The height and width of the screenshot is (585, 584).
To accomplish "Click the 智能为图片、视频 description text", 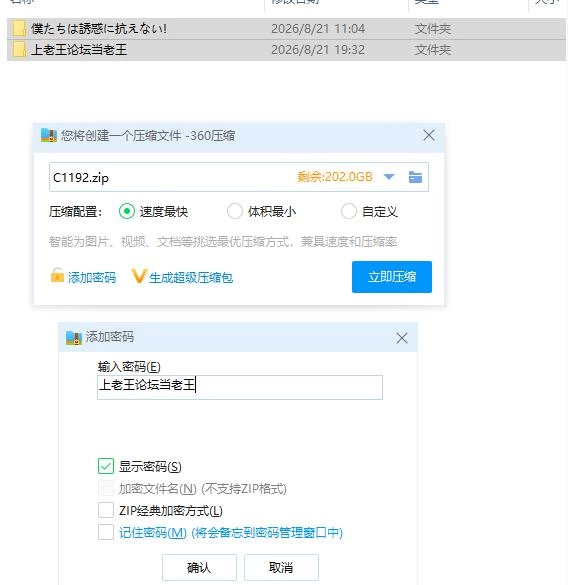I will 223,241.
